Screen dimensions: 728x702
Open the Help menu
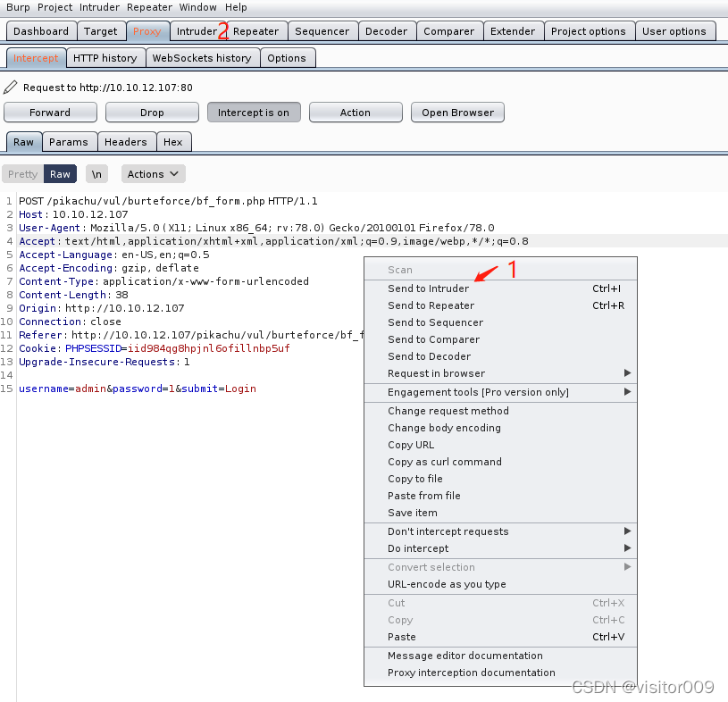click(236, 7)
